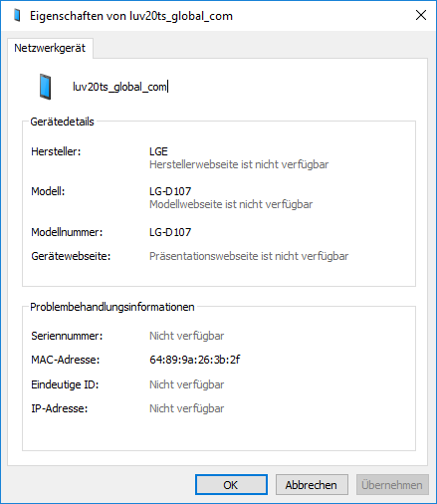Viewport: 437px width, 504px height.
Task: Click the IP-Adresse Nicht verfügbar value
Action: coord(187,408)
